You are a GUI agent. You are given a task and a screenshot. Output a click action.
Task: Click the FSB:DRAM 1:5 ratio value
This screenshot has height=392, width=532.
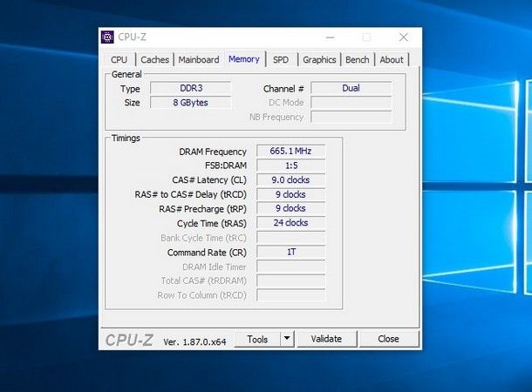[290, 166]
